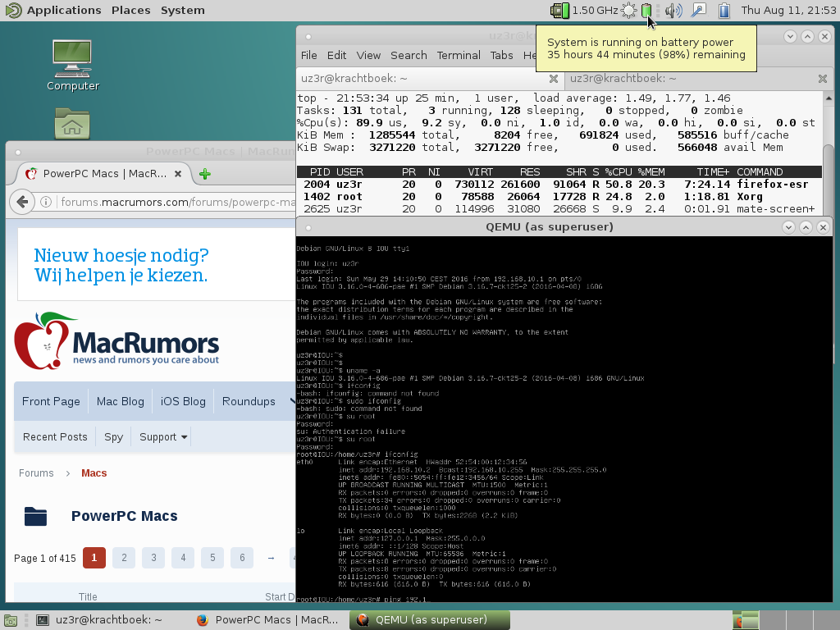This screenshot has width=840, height=630.
Task: Click the Show Desktop icon in bottom panel
Action: point(10,620)
